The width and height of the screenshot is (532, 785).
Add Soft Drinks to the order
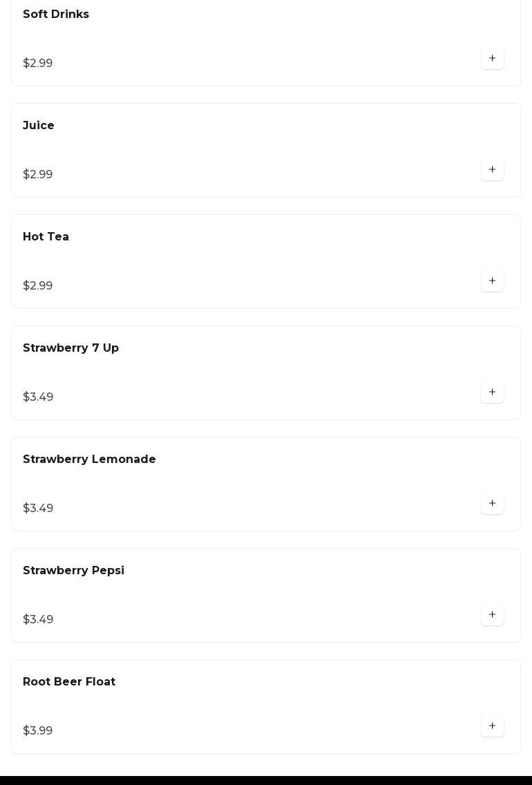pyautogui.click(x=492, y=59)
